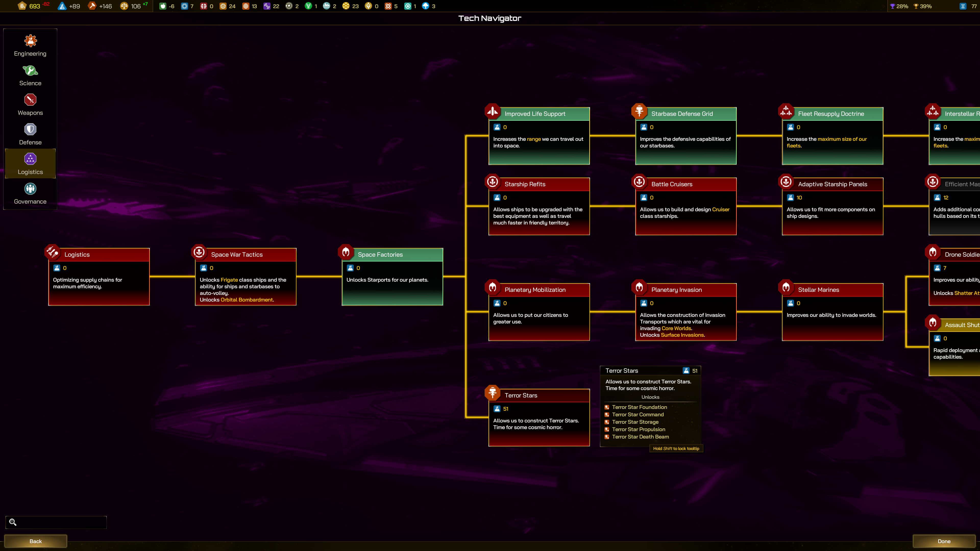Viewport: 980px width, 551px height.
Task: Click the Back button
Action: pos(35,541)
